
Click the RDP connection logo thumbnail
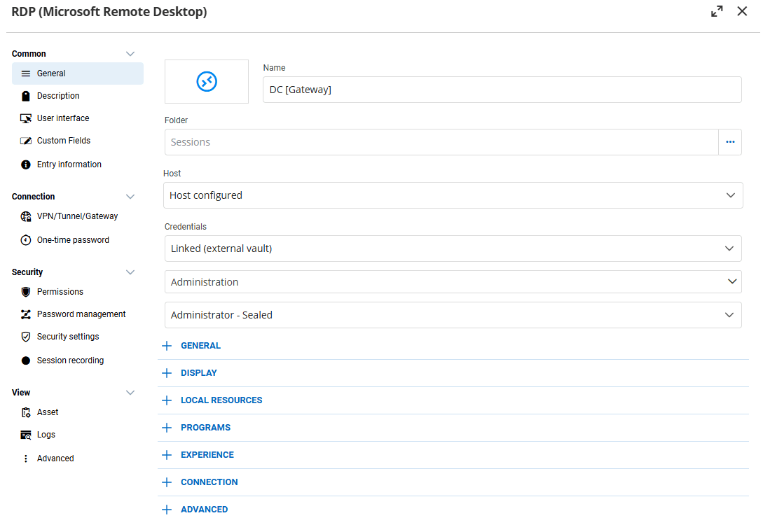click(x=206, y=81)
